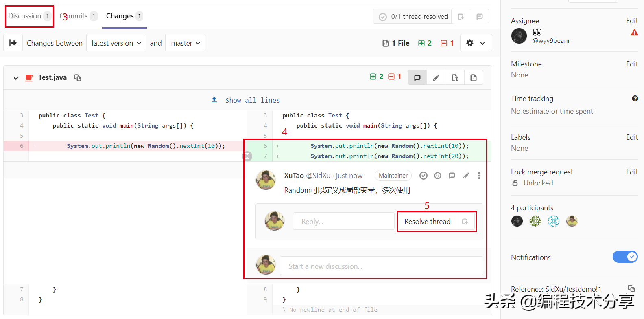Edit Lock merge request setting

coord(632,172)
